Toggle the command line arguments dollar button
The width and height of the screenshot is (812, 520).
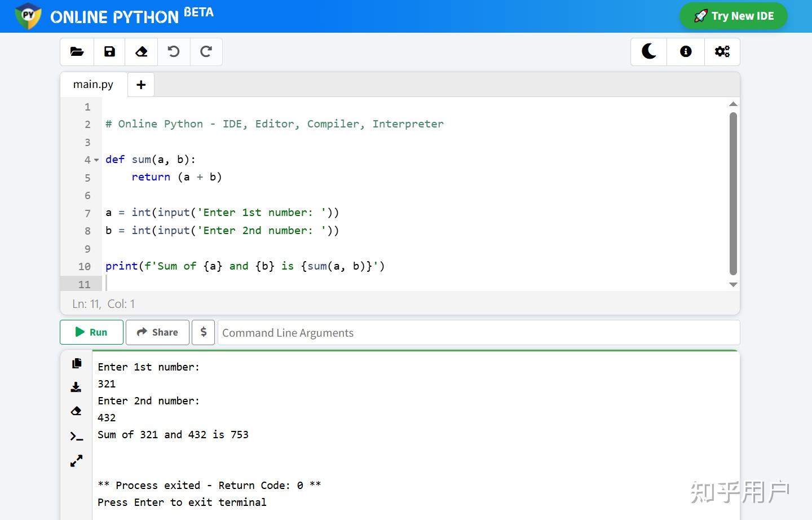pos(204,332)
